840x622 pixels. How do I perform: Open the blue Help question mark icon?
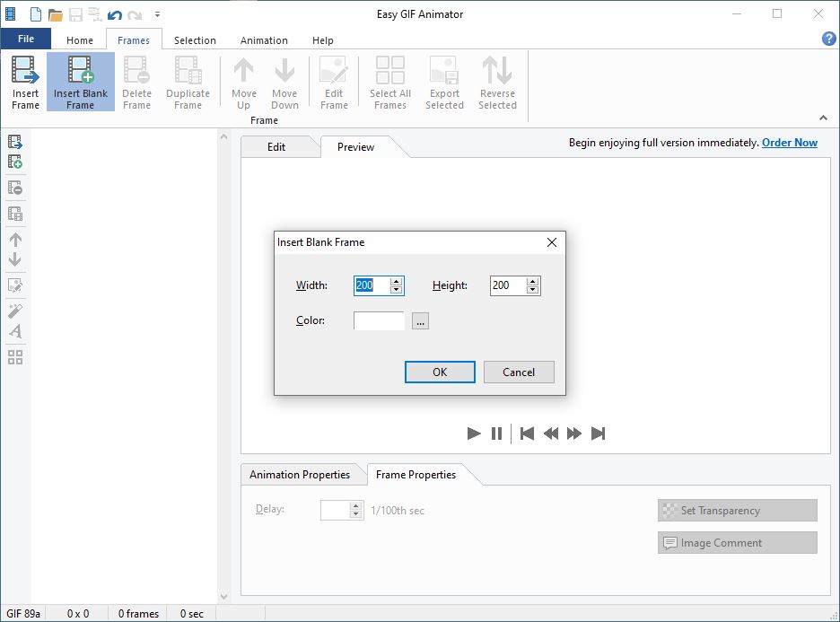point(828,38)
